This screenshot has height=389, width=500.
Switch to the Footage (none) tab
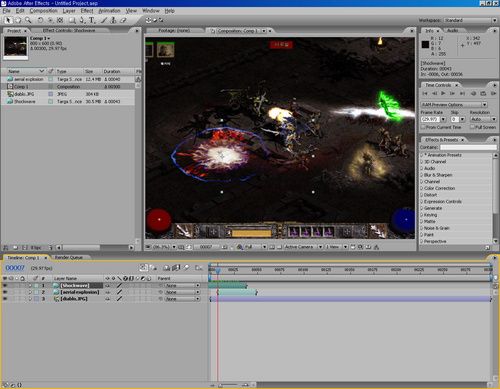[174, 30]
